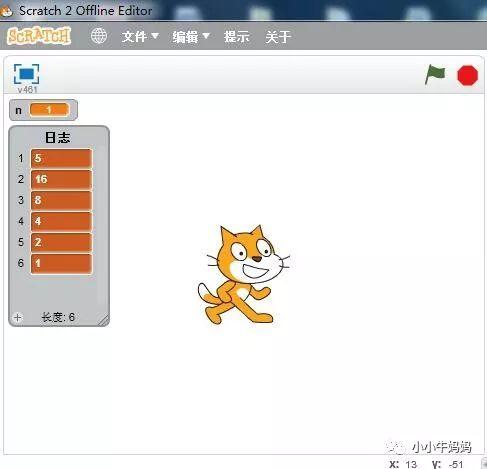Click the Scratch cat sprite on stage

coord(244,275)
